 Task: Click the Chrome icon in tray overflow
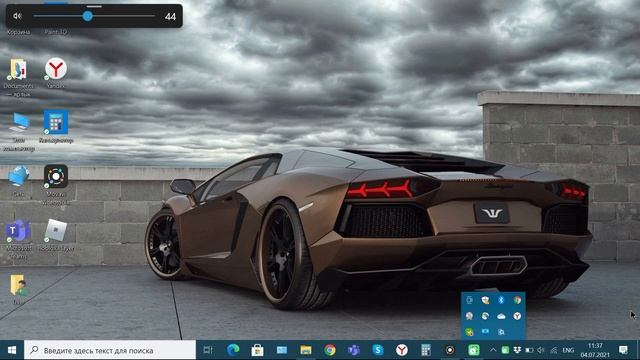point(517,300)
